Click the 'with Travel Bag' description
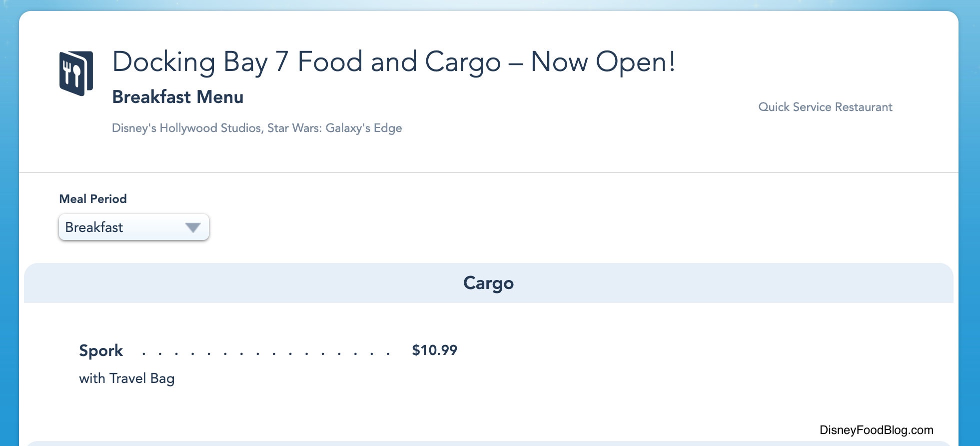Viewport: 980px width, 446px height. point(126,378)
